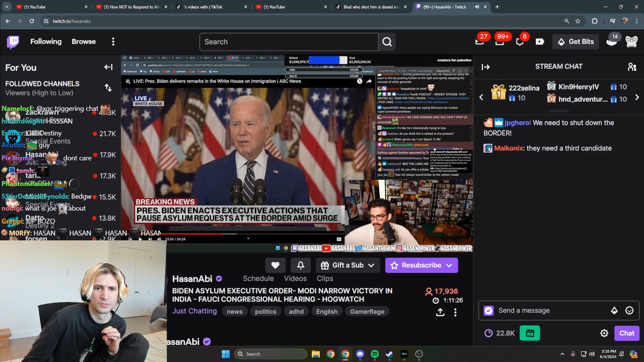644x362 pixels.
Task: Open the chat community users list
Action: pos(632,67)
